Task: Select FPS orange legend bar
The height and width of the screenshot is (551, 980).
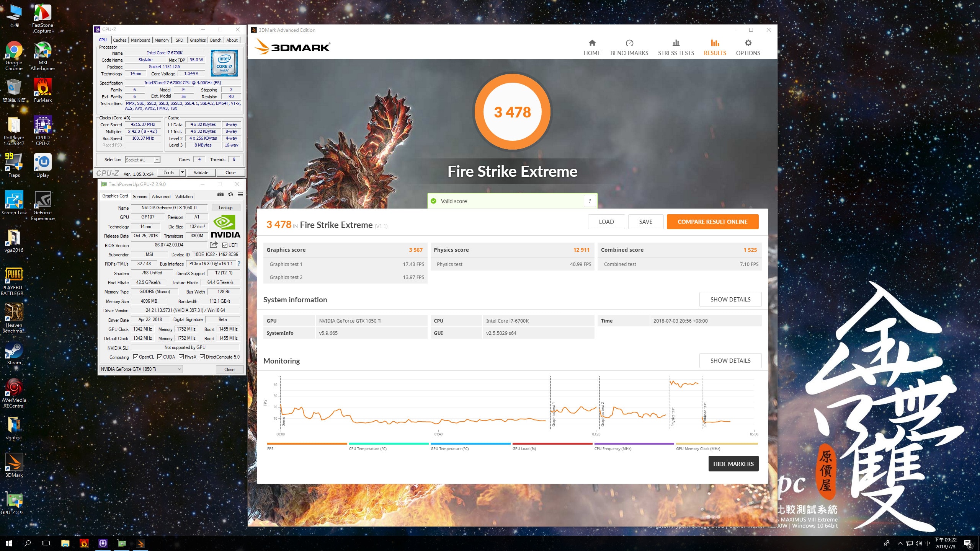Action: click(307, 444)
